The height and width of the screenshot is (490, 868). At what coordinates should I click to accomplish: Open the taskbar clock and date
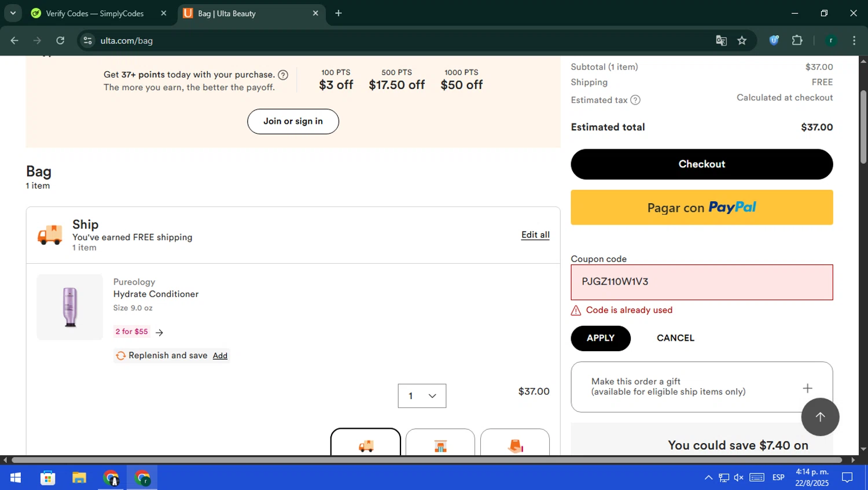click(x=812, y=478)
